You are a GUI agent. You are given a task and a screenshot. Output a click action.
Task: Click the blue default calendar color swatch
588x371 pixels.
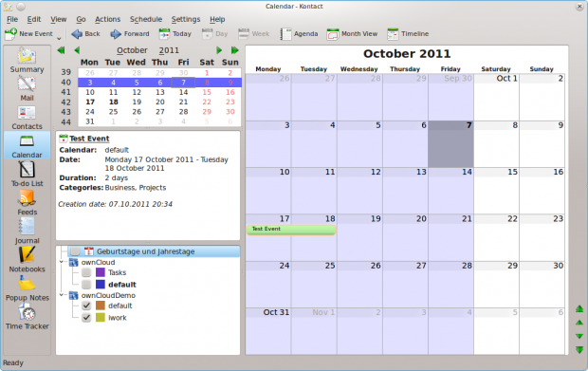coord(101,285)
